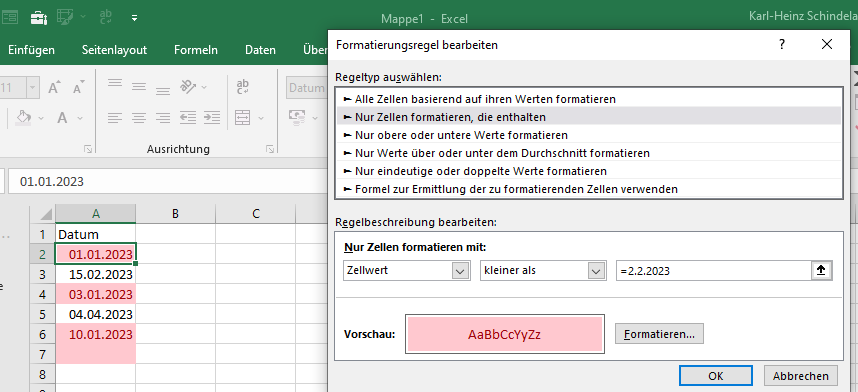Select row header 8

tap(43, 374)
